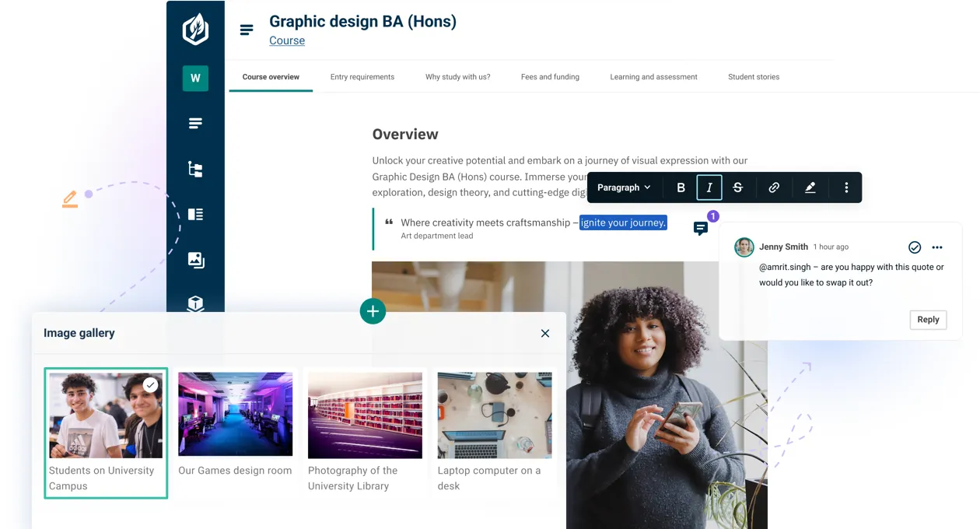Click the flame leaf logo in sidebar
The height and width of the screenshot is (529, 980).
coord(195,30)
